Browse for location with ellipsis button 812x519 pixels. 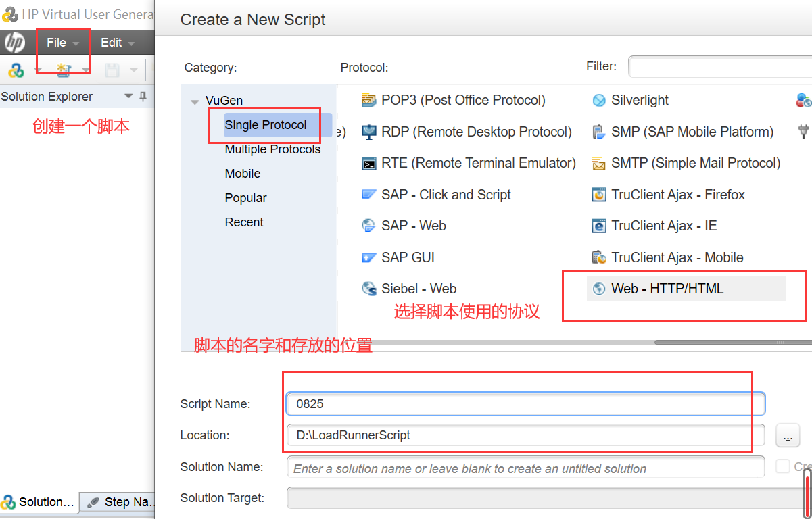(x=788, y=435)
